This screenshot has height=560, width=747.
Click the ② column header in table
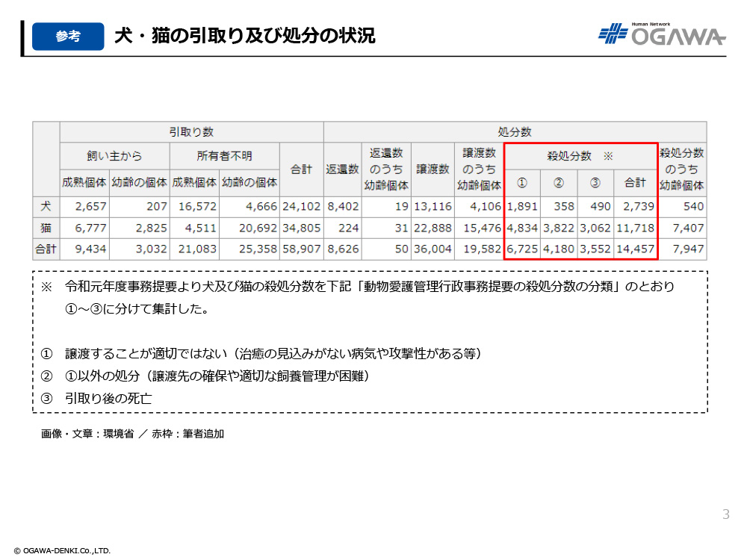[558, 183]
